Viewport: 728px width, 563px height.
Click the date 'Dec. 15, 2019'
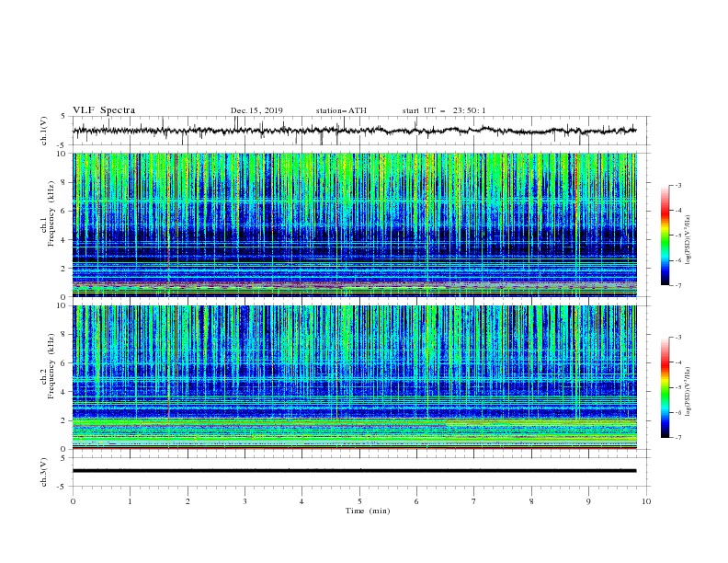pos(256,110)
